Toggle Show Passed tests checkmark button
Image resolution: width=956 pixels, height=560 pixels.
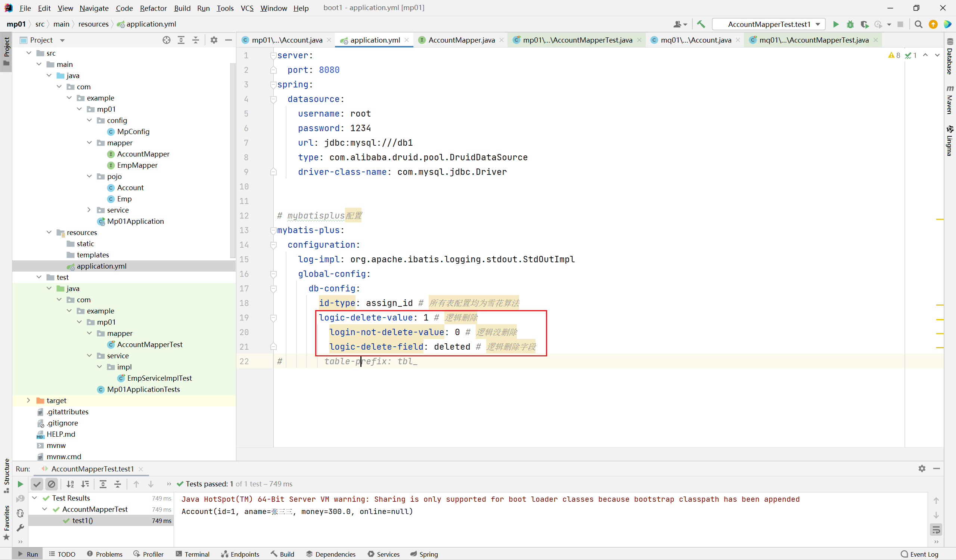pyautogui.click(x=37, y=484)
